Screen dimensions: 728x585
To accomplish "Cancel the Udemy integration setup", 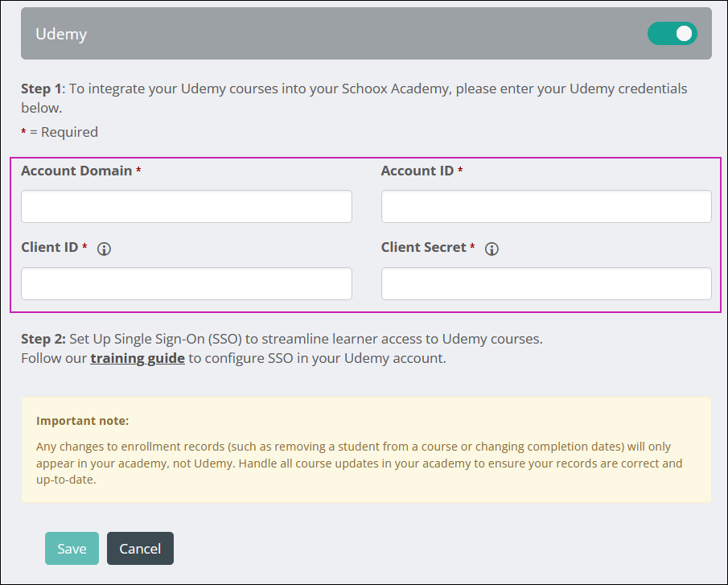I will pyautogui.click(x=140, y=548).
